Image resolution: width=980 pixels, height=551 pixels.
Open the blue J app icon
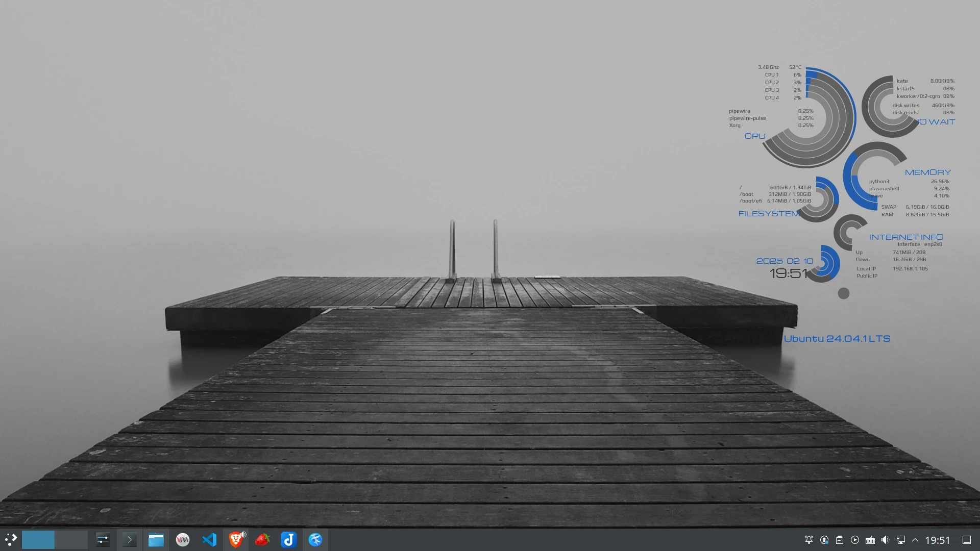click(x=289, y=540)
